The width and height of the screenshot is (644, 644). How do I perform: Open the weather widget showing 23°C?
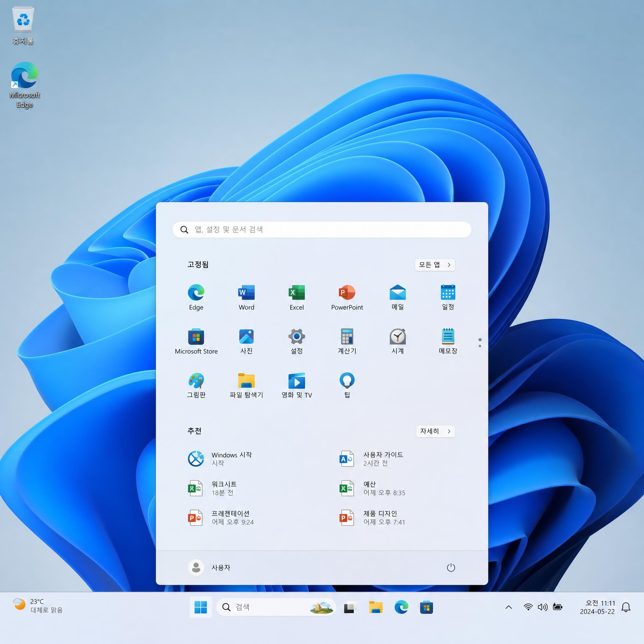coord(37,606)
